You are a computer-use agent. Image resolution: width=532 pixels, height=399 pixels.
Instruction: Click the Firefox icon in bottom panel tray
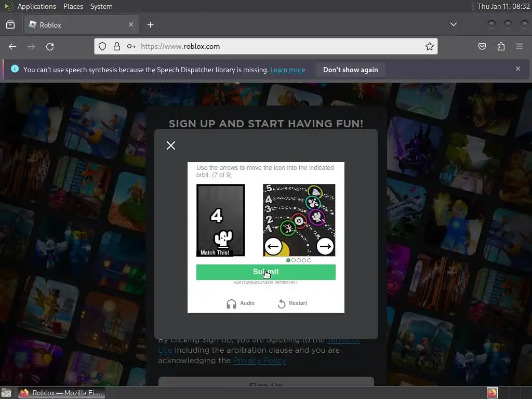coord(492,393)
